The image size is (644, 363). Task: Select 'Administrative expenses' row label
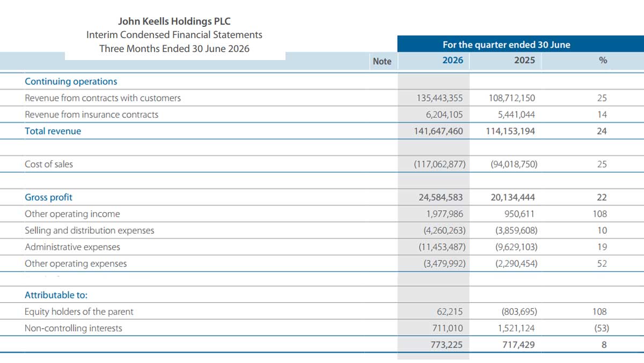[x=72, y=247]
